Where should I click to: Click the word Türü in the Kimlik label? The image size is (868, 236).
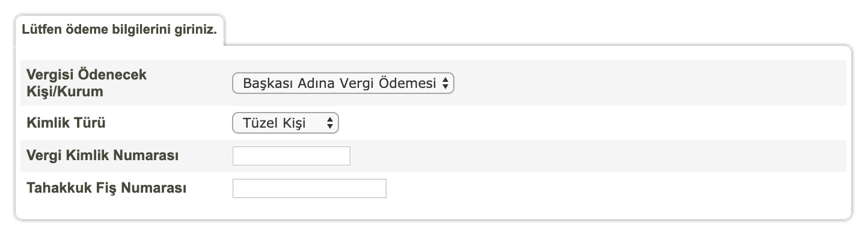pos(90,123)
